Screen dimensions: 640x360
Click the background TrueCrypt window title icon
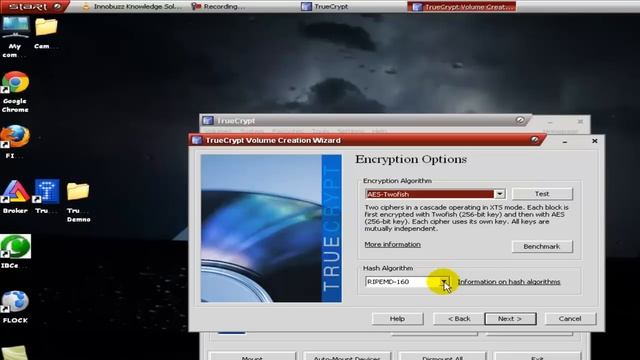click(x=208, y=121)
